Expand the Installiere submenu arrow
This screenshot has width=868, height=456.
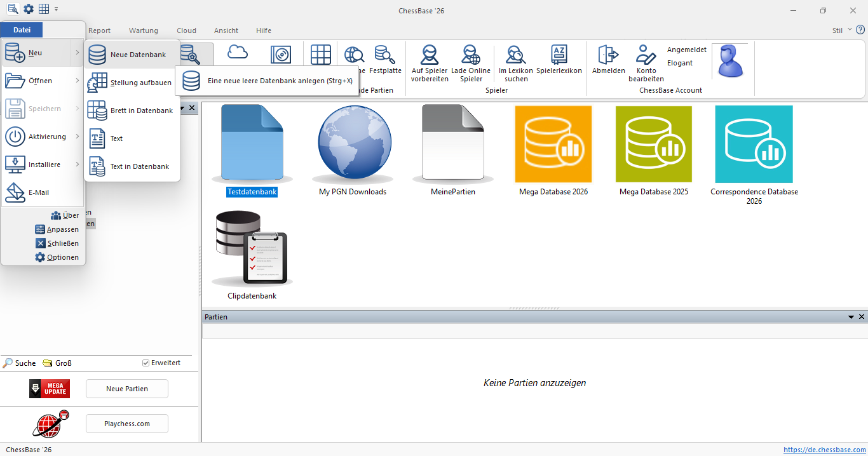(78, 164)
